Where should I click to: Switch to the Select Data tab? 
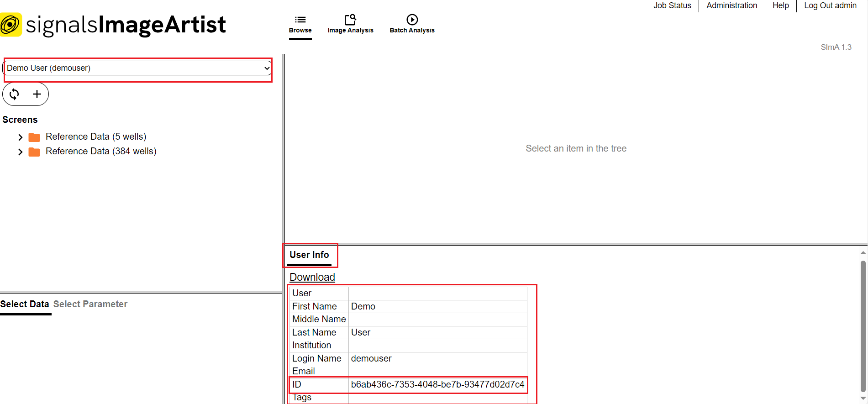tap(25, 304)
